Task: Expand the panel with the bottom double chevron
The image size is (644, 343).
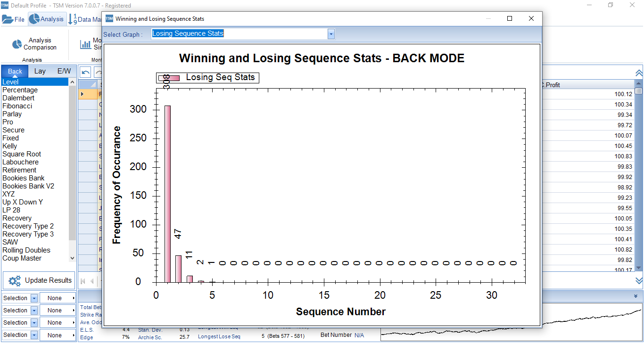Action: click(639, 280)
